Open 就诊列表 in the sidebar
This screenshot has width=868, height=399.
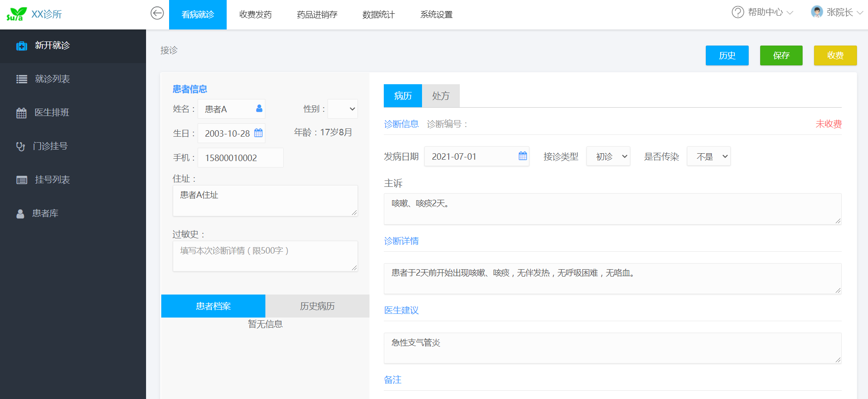pyautogui.click(x=73, y=79)
